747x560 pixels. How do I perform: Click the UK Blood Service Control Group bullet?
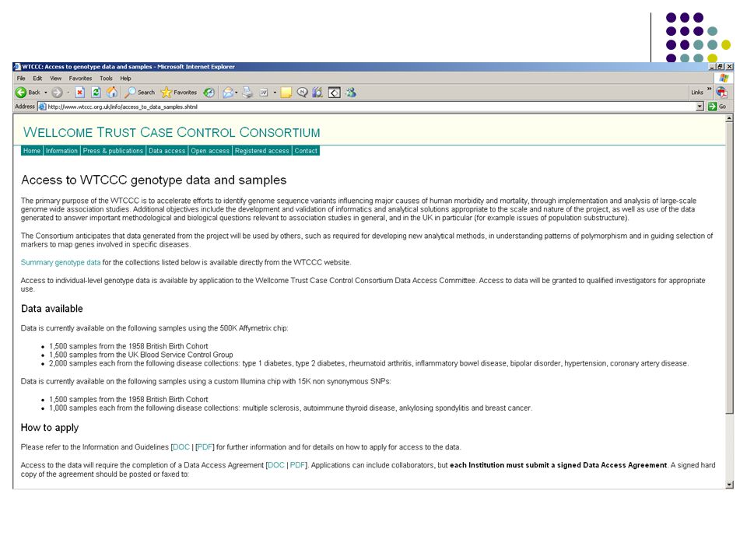coord(141,355)
